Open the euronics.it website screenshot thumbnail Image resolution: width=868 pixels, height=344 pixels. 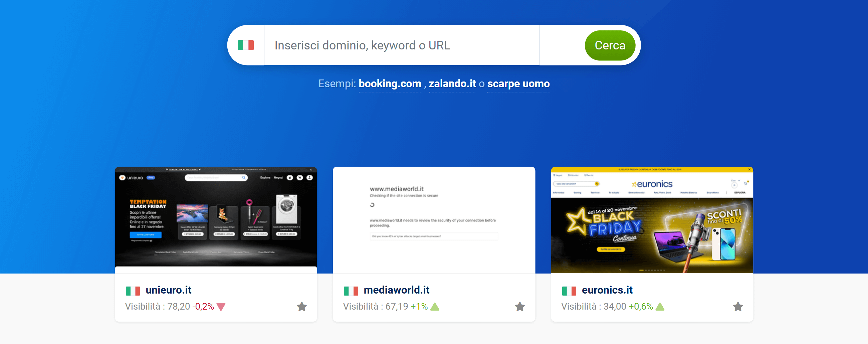(652, 220)
